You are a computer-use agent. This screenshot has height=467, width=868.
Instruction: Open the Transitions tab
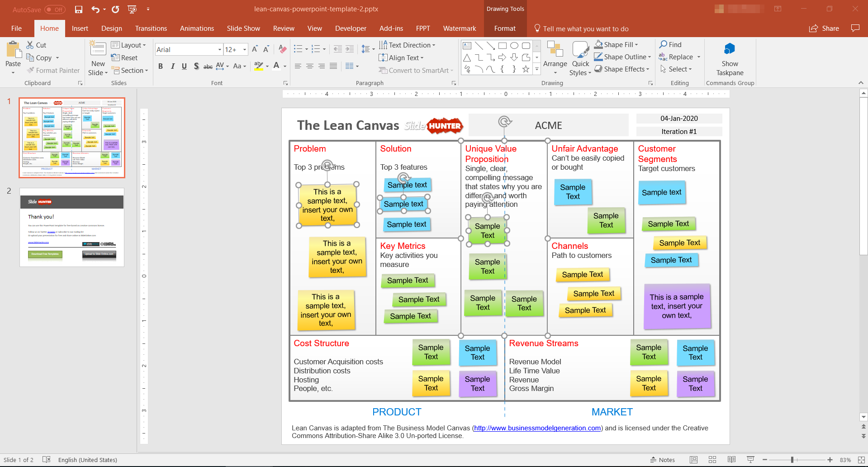click(151, 29)
